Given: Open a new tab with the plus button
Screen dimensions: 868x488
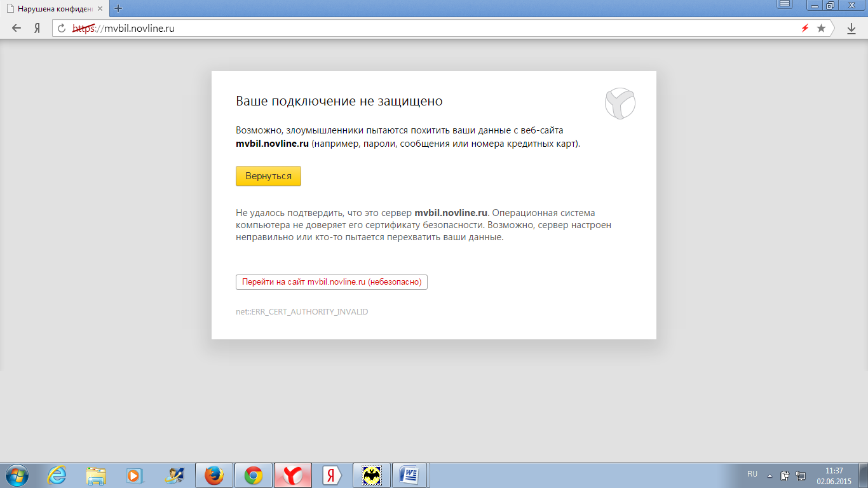Looking at the screenshot, I should (x=118, y=8).
